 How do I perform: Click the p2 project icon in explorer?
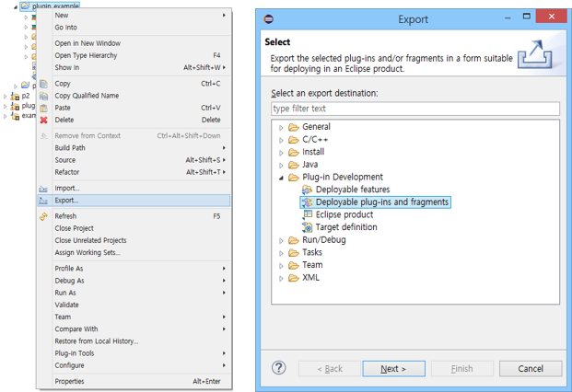(x=15, y=97)
